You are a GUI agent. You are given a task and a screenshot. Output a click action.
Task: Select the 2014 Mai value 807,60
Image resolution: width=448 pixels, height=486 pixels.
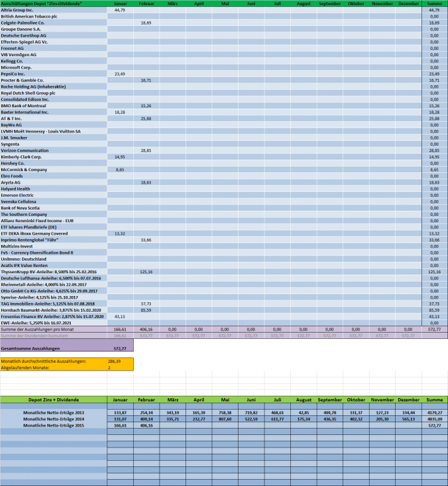[225, 419]
